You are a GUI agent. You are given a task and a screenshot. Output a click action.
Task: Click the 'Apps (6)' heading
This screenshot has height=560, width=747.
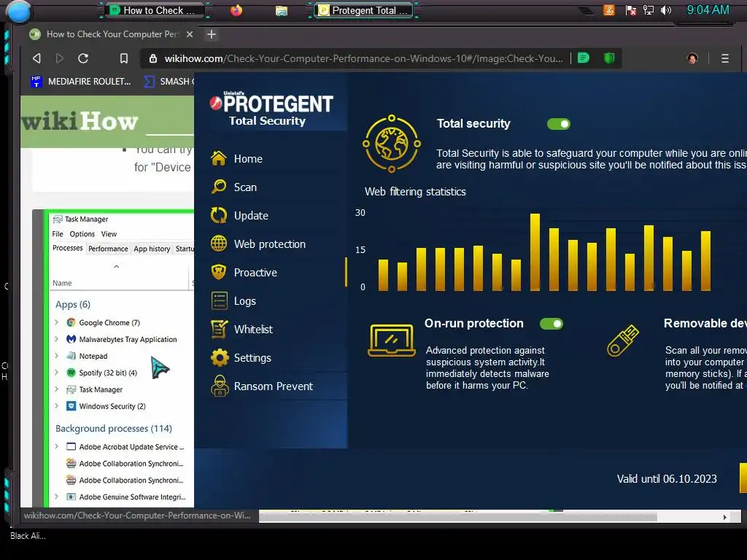point(72,304)
